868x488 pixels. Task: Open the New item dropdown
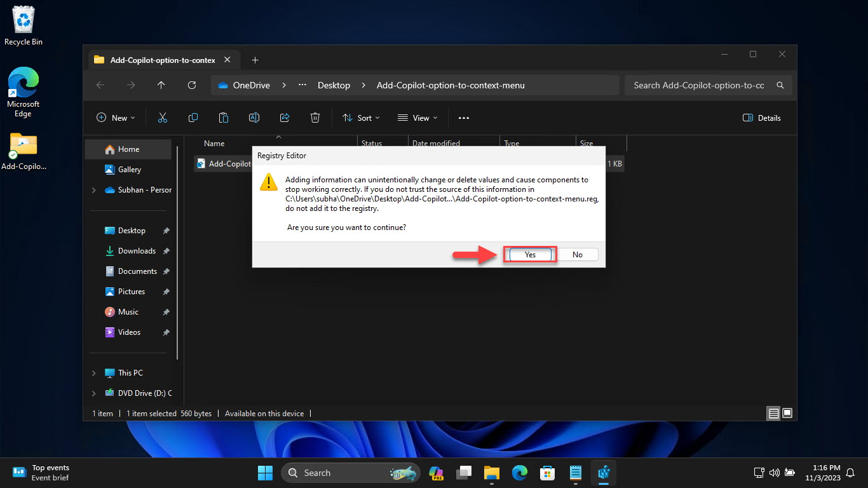[x=116, y=118]
